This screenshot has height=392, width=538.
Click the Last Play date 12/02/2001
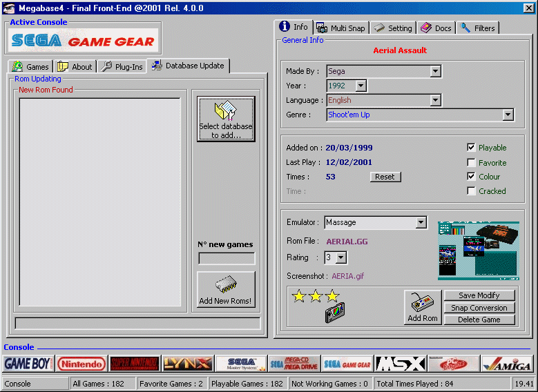point(349,162)
